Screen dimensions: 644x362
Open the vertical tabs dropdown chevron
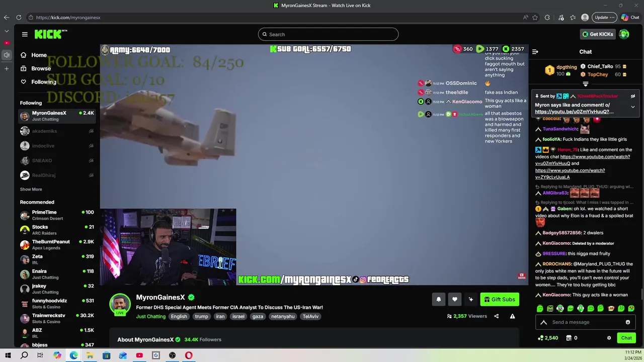pyautogui.click(x=7, y=31)
